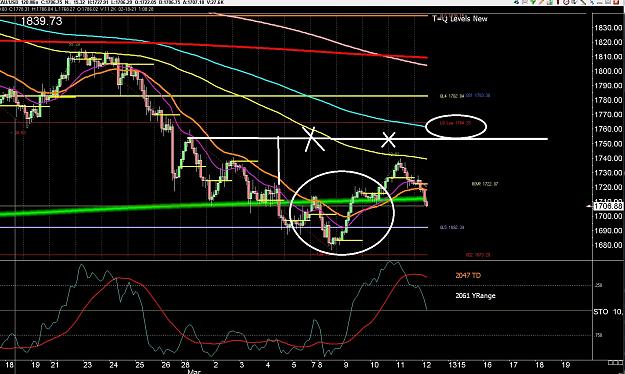This screenshot has height=374, width=625.
Task: Click date label 12 on time axis
Action: pyautogui.click(x=426, y=365)
